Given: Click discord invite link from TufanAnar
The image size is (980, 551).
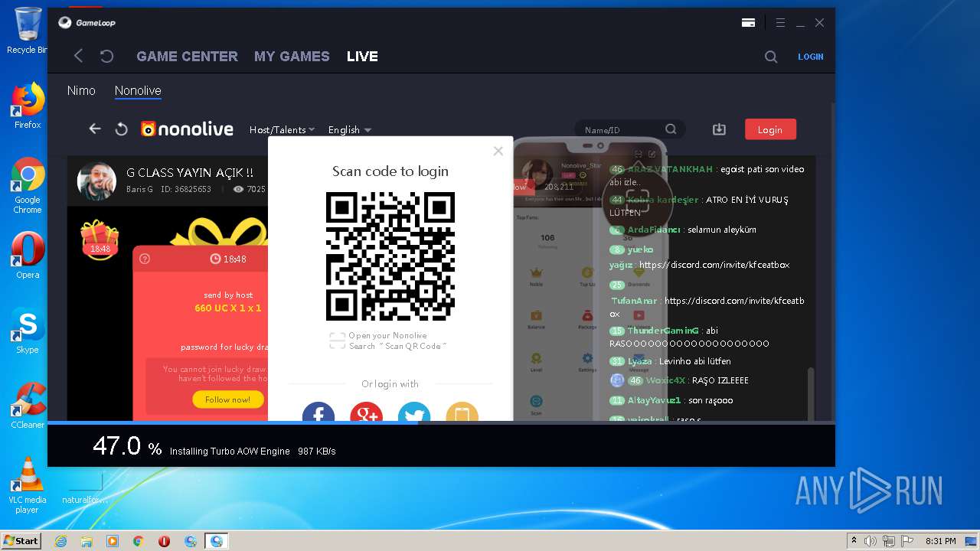Looking at the screenshot, I should pos(707,308).
